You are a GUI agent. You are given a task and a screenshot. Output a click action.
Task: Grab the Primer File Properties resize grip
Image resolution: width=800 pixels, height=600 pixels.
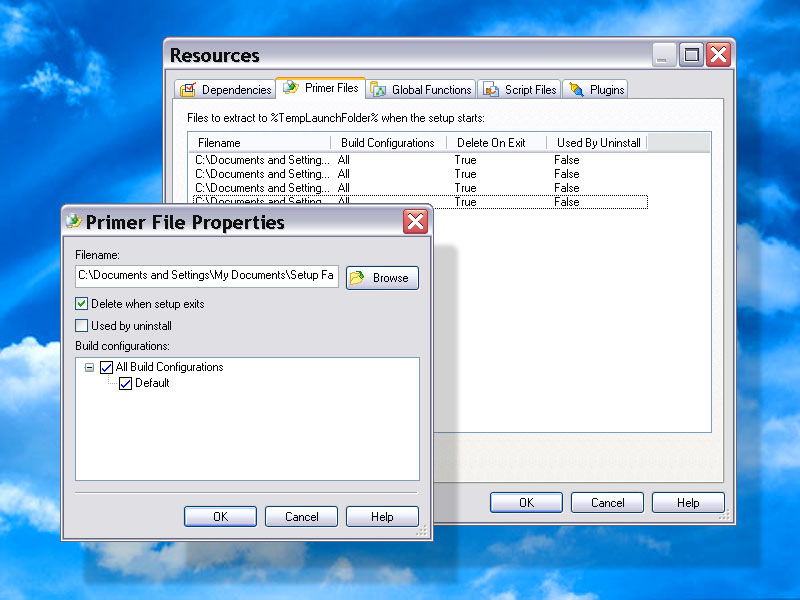click(422, 531)
